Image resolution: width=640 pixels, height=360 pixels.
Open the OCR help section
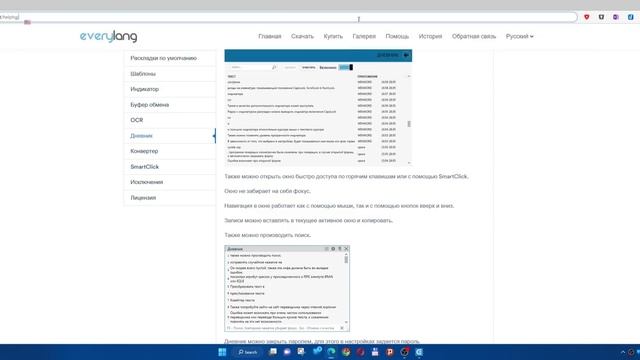coord(170,120)
